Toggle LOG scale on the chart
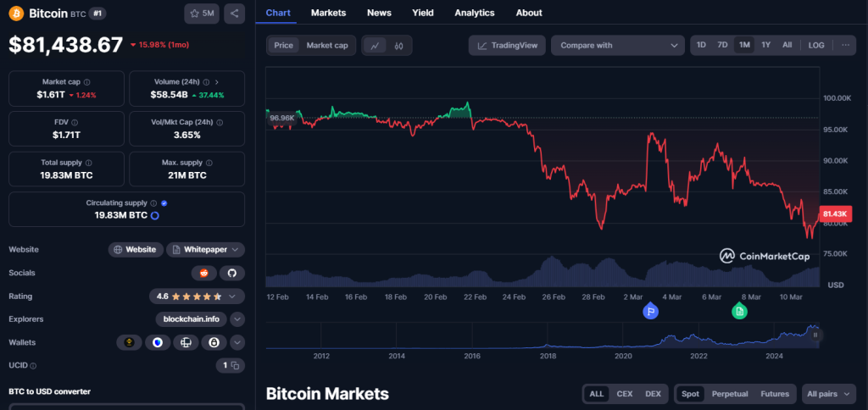 [816, 46]
